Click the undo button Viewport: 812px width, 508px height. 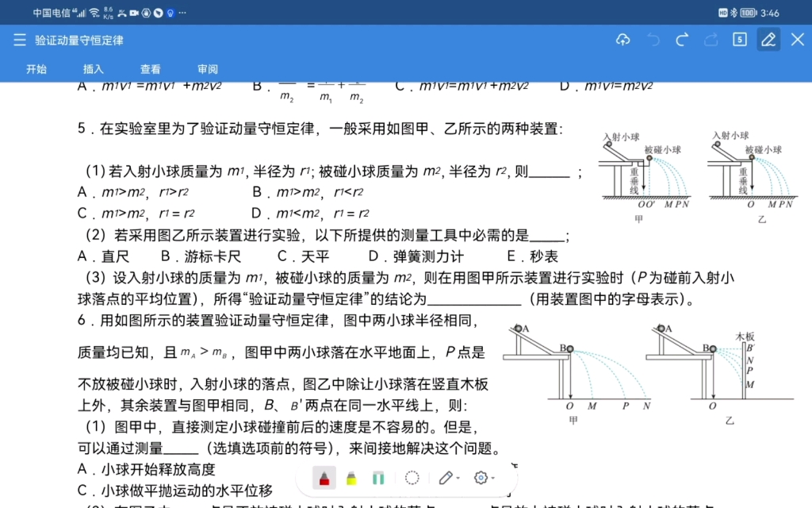(652, 39)
